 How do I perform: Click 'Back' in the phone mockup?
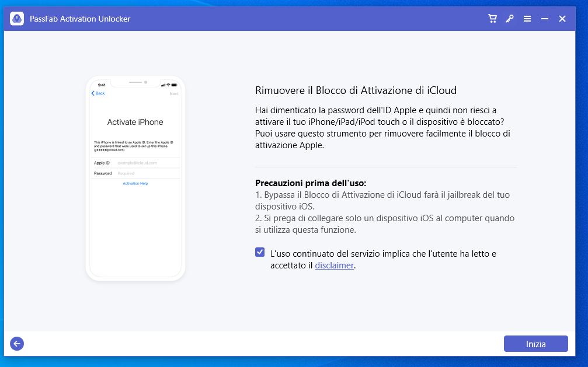[98, 93]
